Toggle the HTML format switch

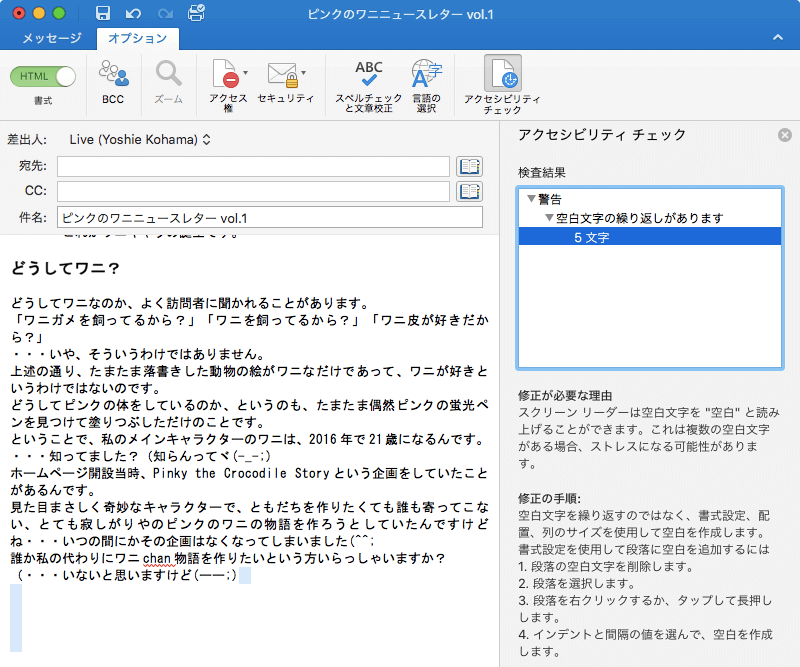pos(44,76)
